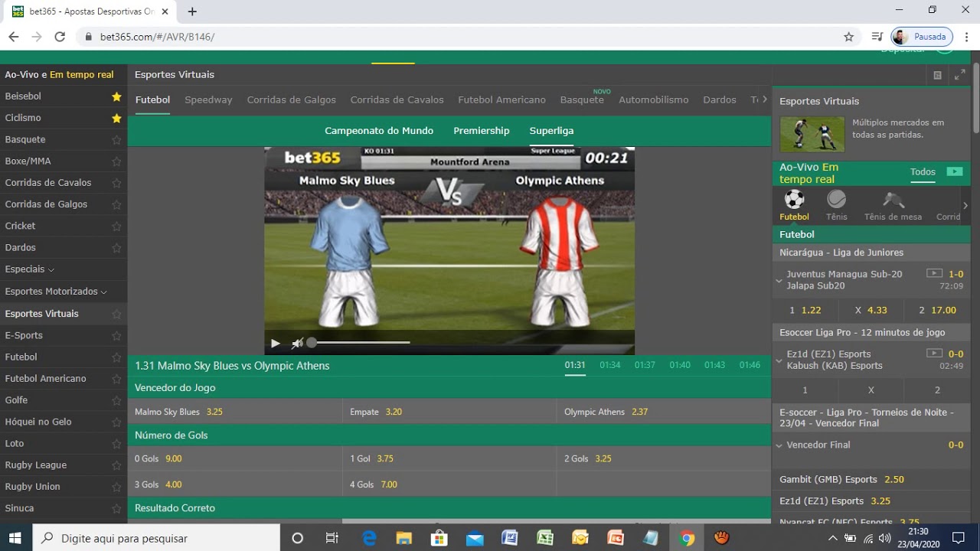Collapse Juventus Managua match row chevron

click(779, 280)
